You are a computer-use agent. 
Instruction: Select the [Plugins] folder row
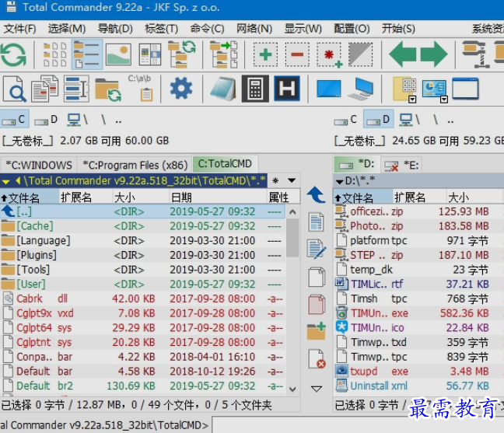(x=142, y=255)
